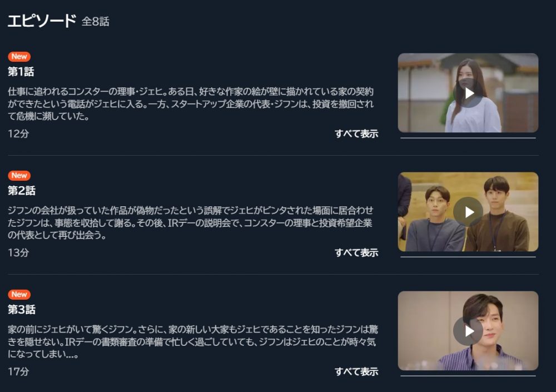
Task: Open the 第2話 episode title
Action: click(x=22, y=191)
